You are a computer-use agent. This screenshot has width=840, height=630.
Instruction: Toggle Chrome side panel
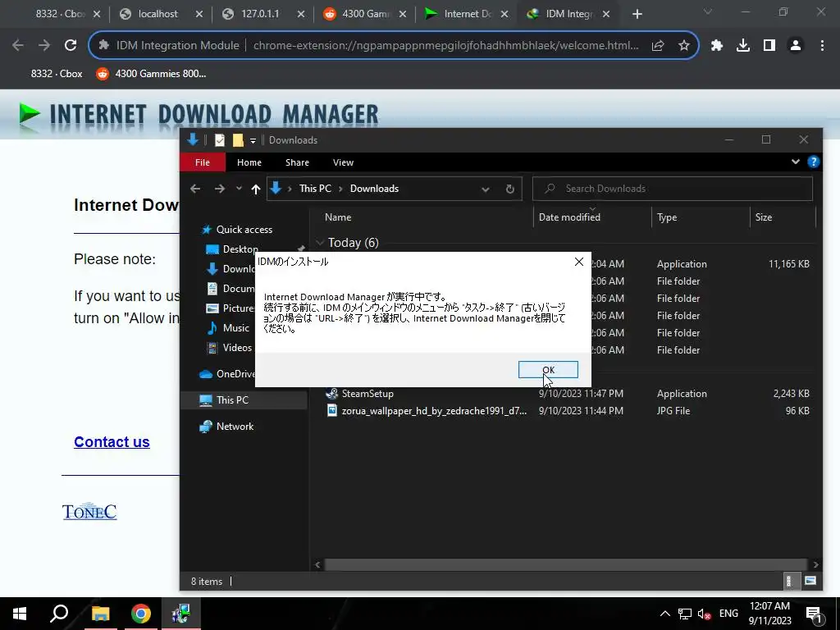pos(769,46)
